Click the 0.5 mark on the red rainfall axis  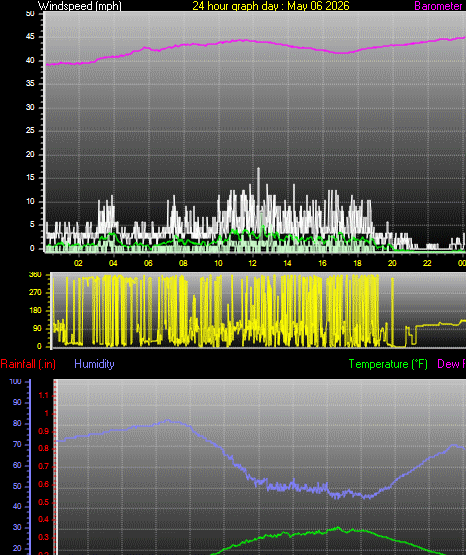[x=44, y=503]
